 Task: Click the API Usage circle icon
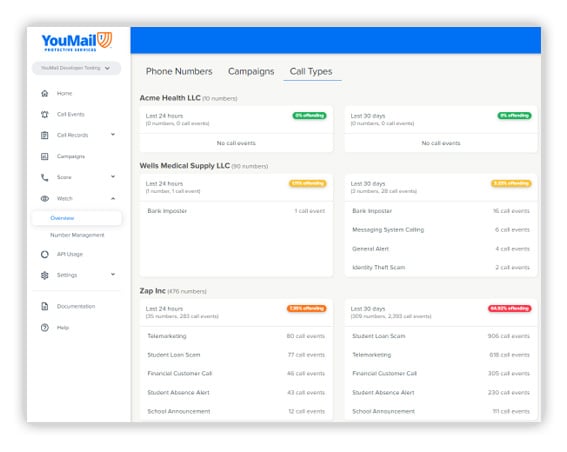coord(44,254)
